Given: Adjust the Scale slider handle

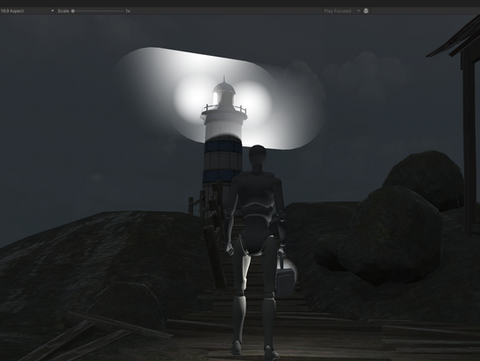Looking at the screenshot, I should point(73,11).
